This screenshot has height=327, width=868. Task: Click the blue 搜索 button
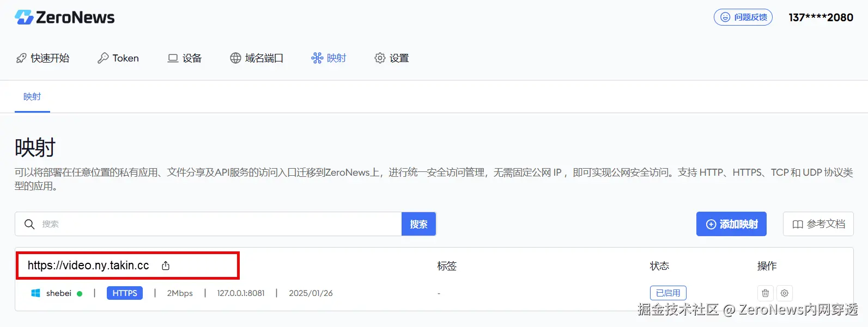[418, 224]
